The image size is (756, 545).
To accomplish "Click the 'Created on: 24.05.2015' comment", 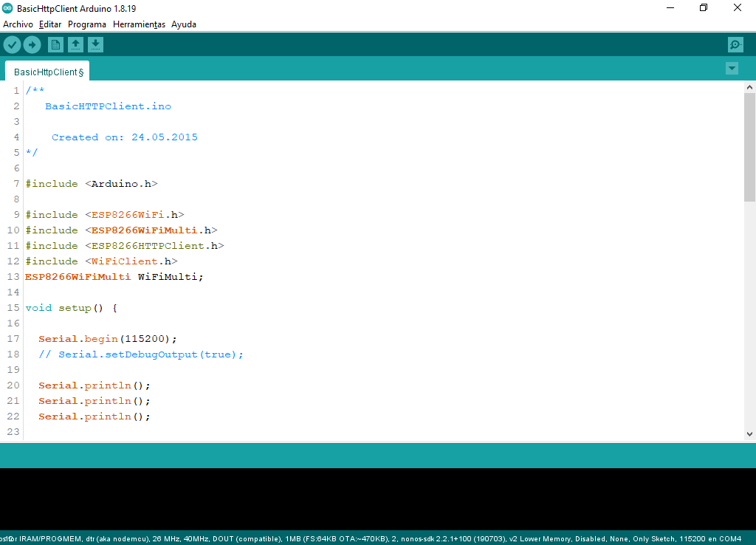I will (124, 137).
